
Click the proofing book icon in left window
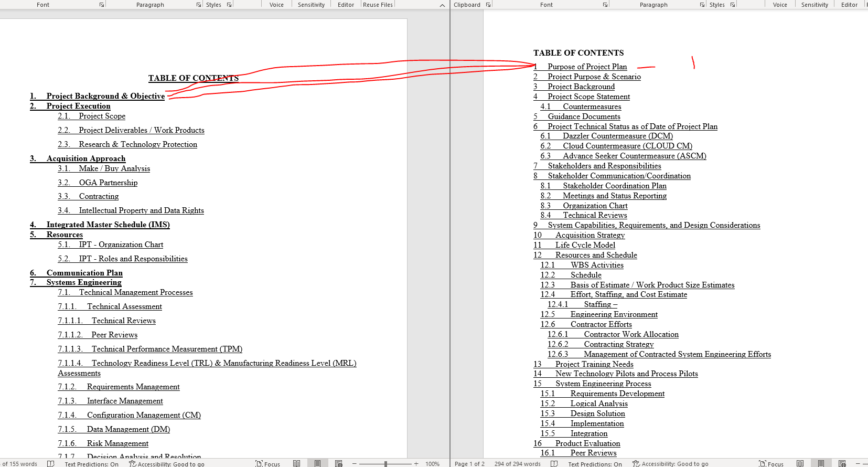[x=51, y=463]
